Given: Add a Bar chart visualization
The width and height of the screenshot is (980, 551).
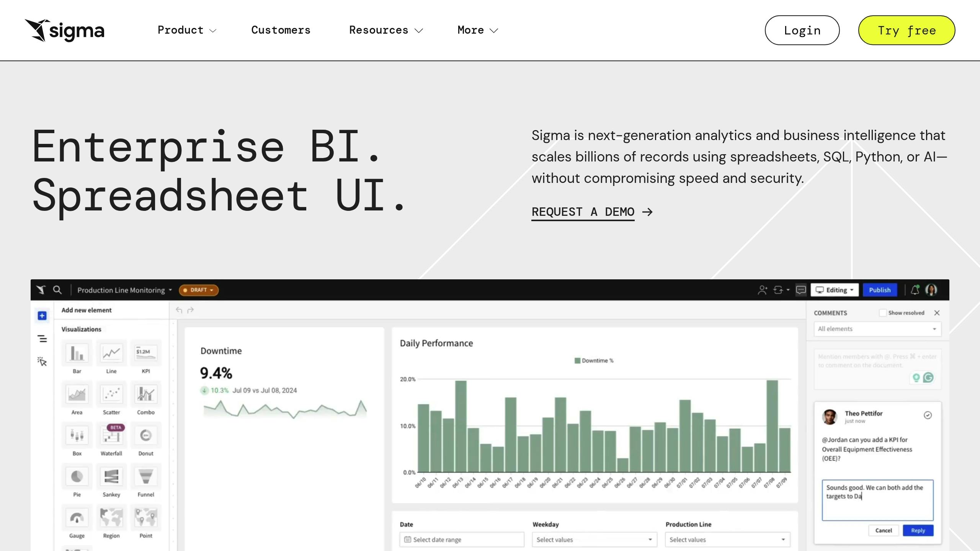Looking at the screenshot, I should [77, 357].
